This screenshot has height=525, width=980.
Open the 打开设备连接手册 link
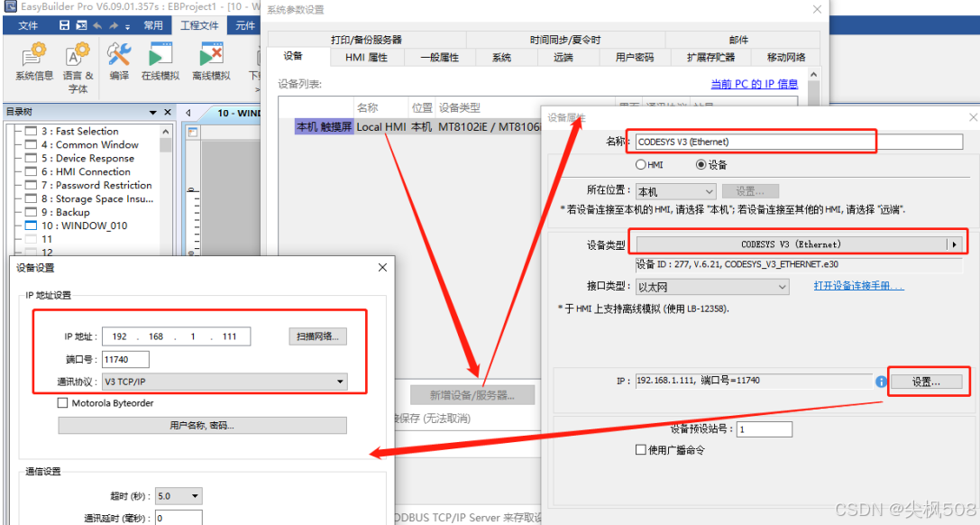859,286
